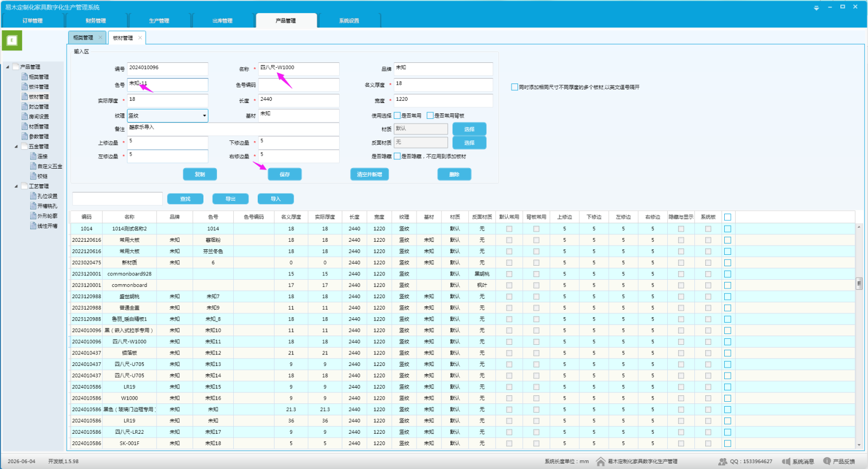
Task: Click the 产品反馈 feedback icon
Action: point(827,461)
